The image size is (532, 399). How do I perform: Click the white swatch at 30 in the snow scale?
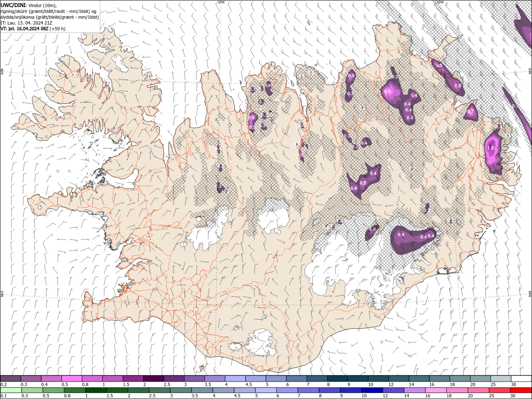521,379
